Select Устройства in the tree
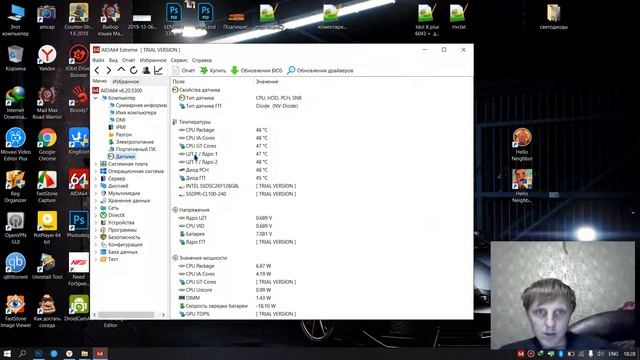The height and width of the screenshot is (360, 640). (x=118, y=222)
